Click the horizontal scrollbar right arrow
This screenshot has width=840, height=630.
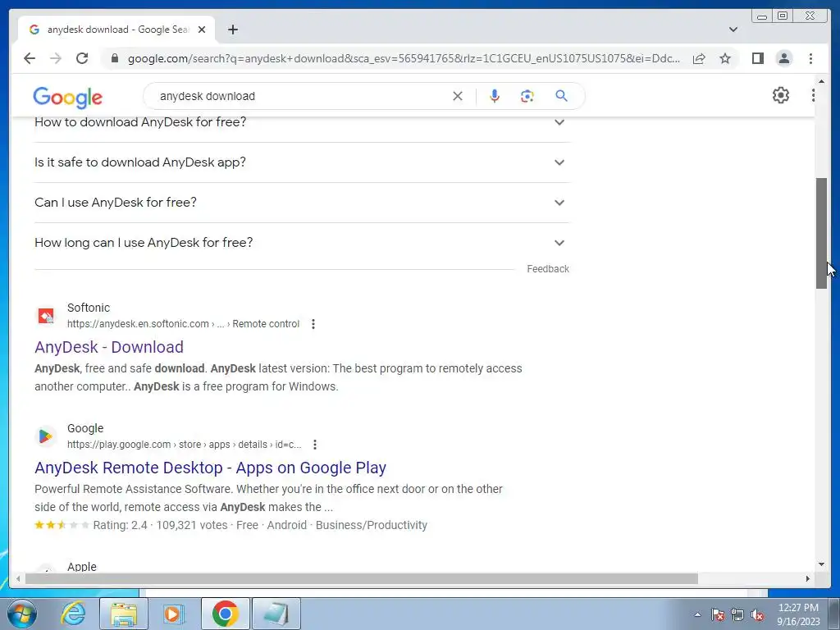808,578
